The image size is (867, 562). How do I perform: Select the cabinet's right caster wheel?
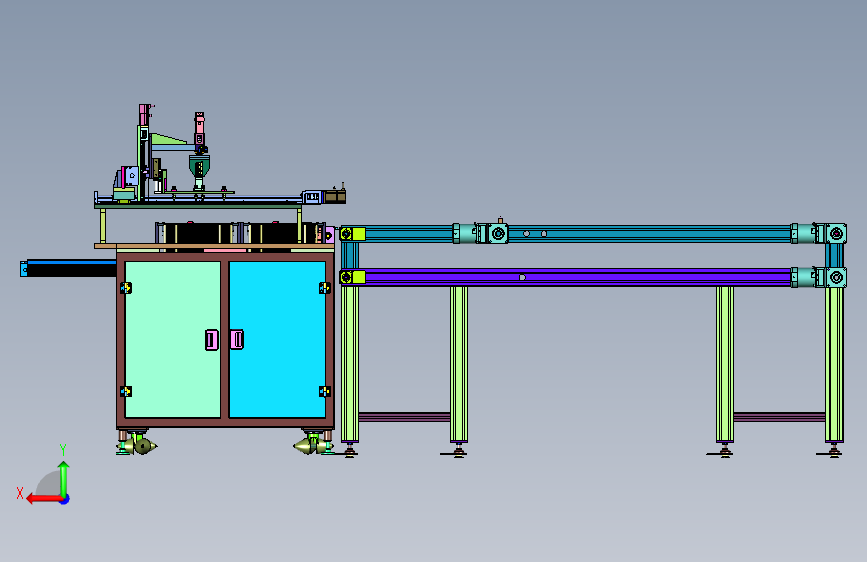312,445
